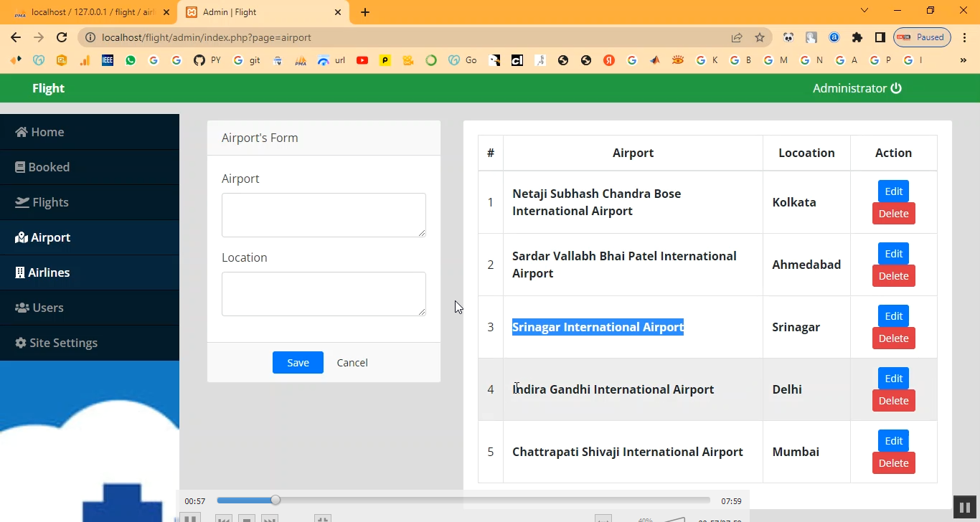Click the Location textarea field
This screenshot has width=980, height=522.
click(x=324, y=294)
